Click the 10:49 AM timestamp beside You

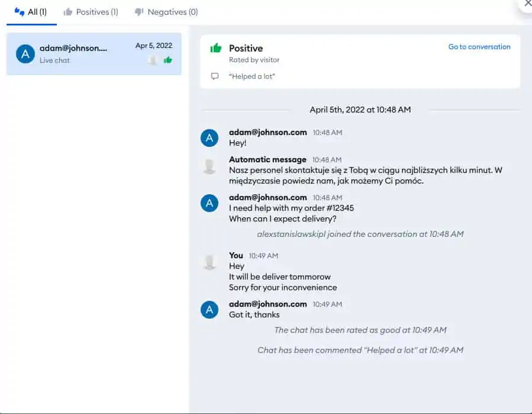coord(263,256)
